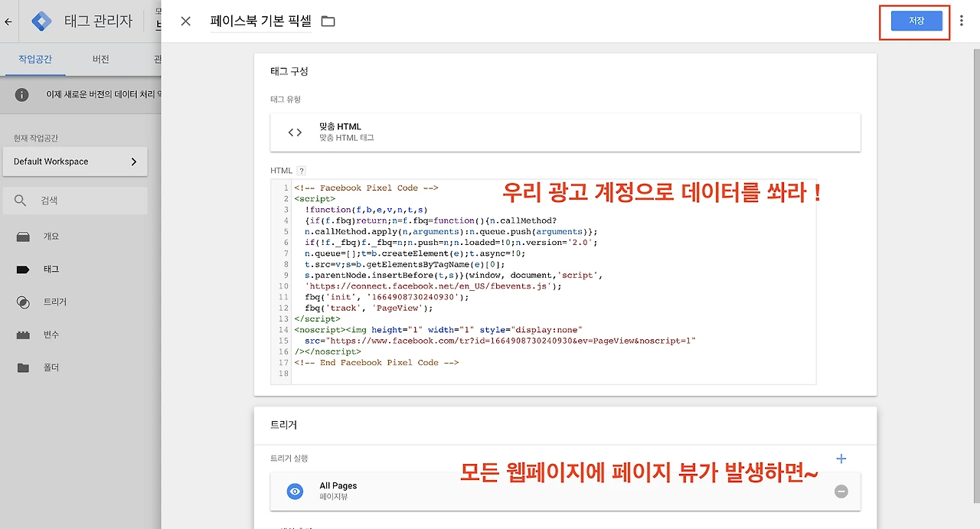Click the All Pages trigger row
The image size is (980, 529).
click(x=565, y=491)
